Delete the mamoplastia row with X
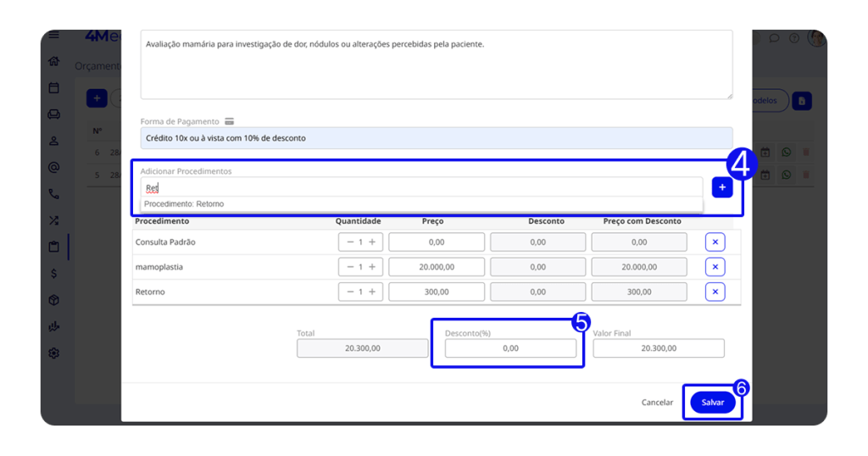Viewport: 868px width, 456px height. [715, 267]
